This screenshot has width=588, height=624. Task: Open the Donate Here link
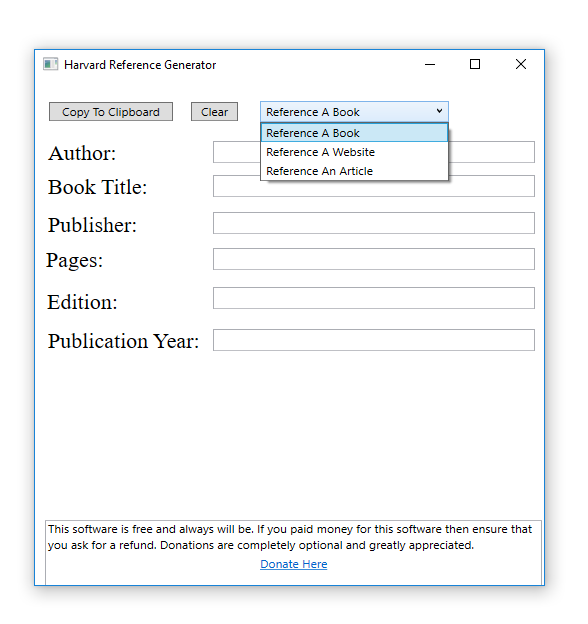294,564
